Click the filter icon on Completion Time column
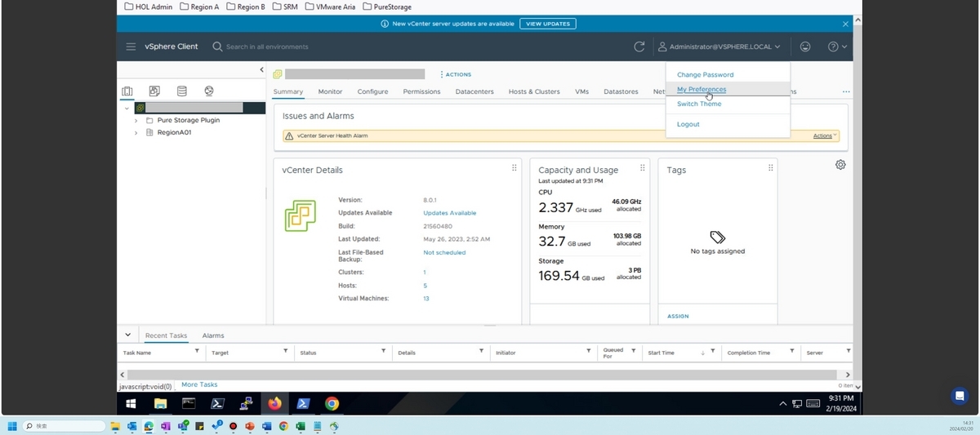The width and height of the screenshot is (980, 435). point(792,351)
